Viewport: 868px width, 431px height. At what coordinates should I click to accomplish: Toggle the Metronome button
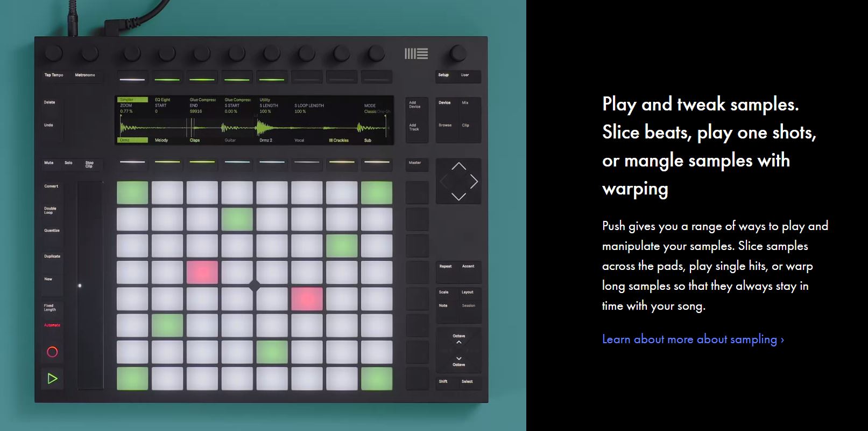click(85, 75)
